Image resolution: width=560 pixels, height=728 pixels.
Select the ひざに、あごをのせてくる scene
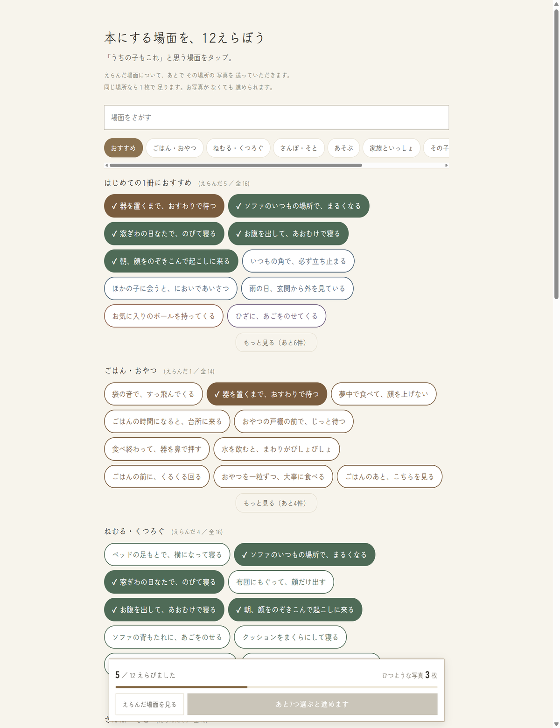point(277,316)
